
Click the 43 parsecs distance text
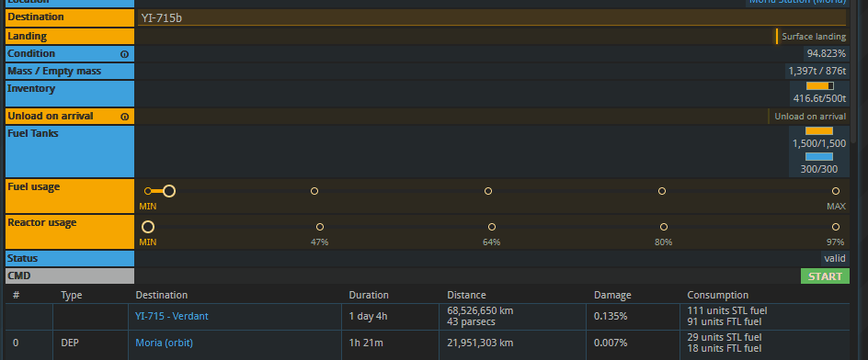[x=471, y=321]
